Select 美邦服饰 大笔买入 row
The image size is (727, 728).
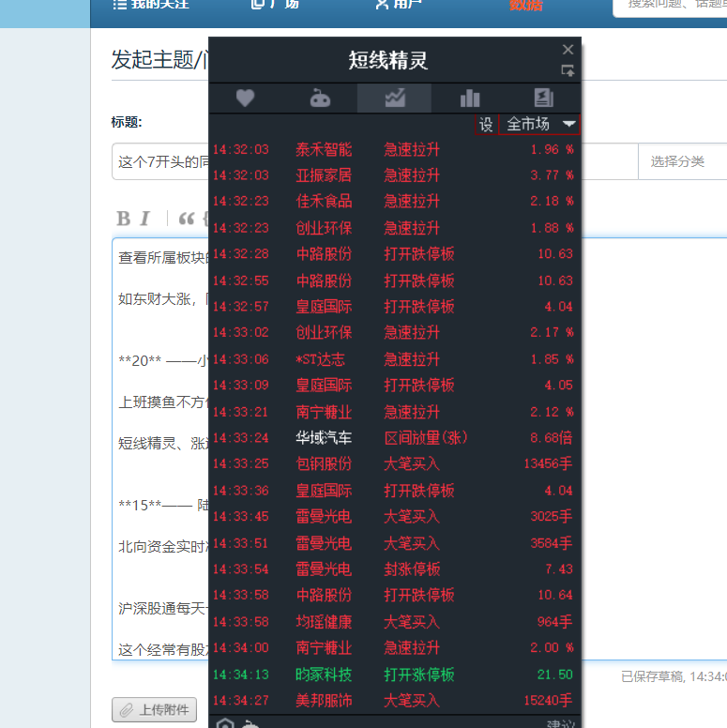(x=394, y=700)
